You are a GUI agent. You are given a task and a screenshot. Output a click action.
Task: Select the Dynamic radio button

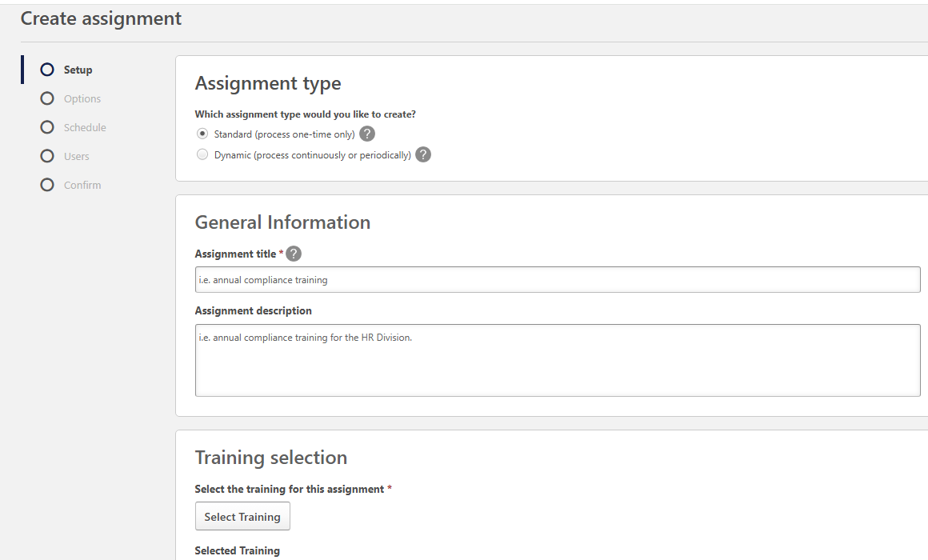[x=202, y=154]
